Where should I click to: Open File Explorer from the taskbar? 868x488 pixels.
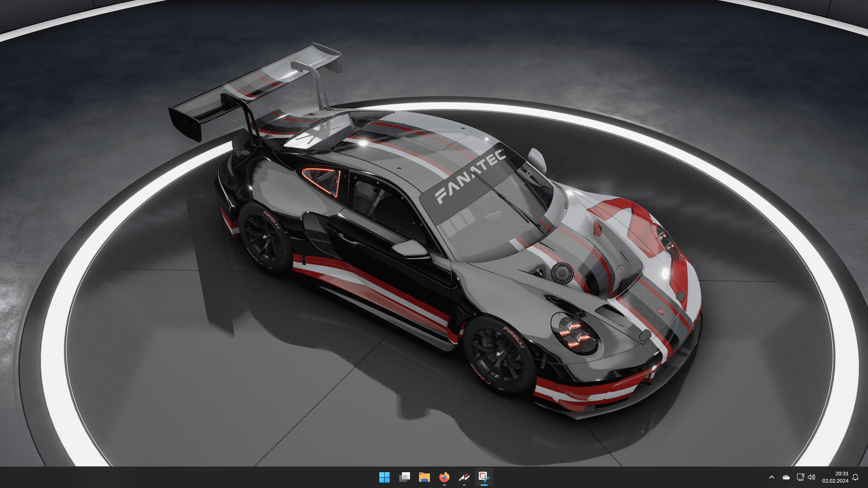click(x=424, y=477)
